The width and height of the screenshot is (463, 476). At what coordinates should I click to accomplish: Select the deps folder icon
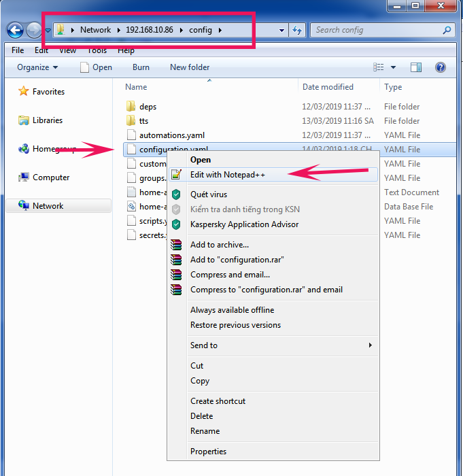coord(132,107)
